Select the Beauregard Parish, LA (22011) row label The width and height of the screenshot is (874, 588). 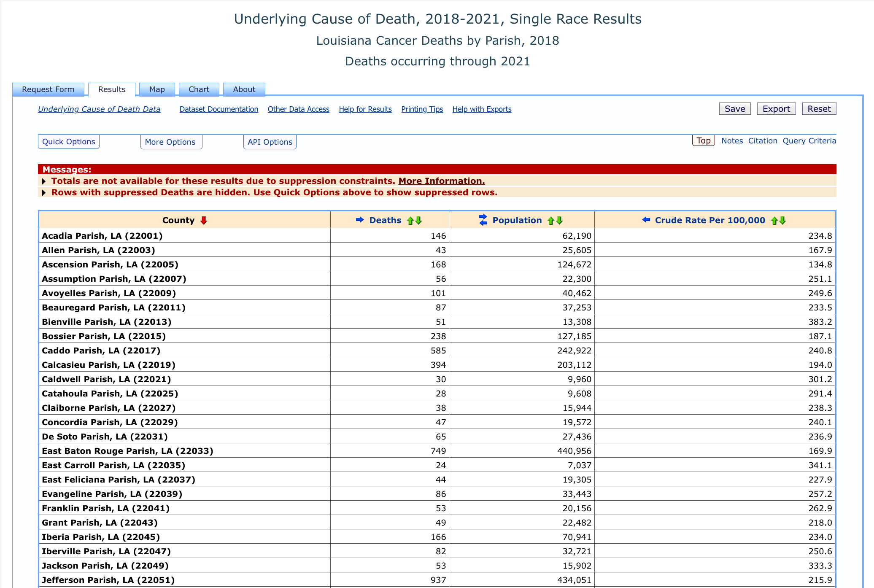[113, 307]
